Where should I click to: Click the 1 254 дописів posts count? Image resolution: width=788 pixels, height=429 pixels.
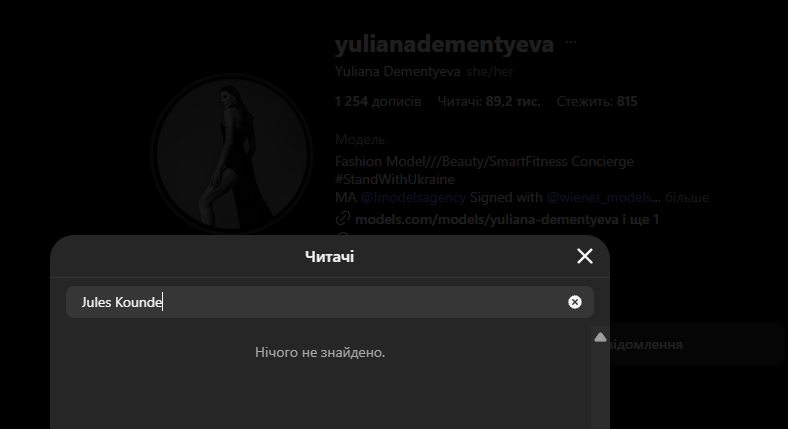378,101
